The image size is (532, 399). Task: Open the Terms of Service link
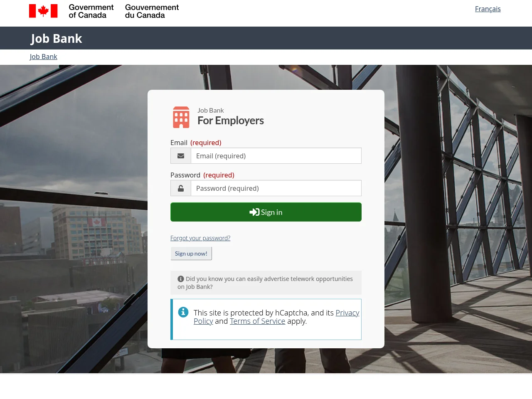[x=257, y=321]
